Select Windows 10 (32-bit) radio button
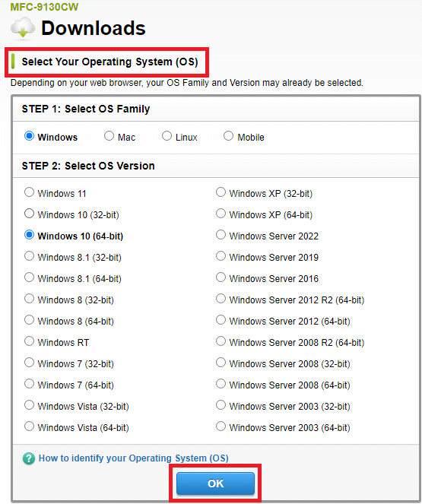422x504 pixels. click(29, 214)
